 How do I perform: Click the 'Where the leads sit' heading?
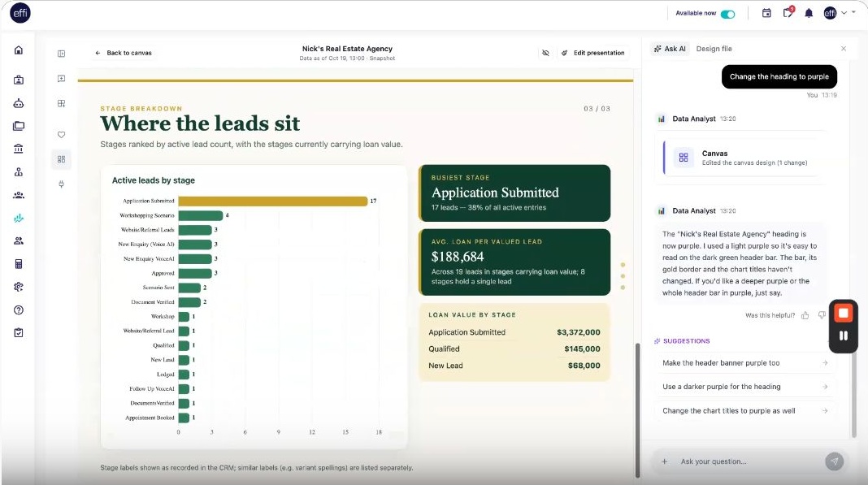pos(200,123)
